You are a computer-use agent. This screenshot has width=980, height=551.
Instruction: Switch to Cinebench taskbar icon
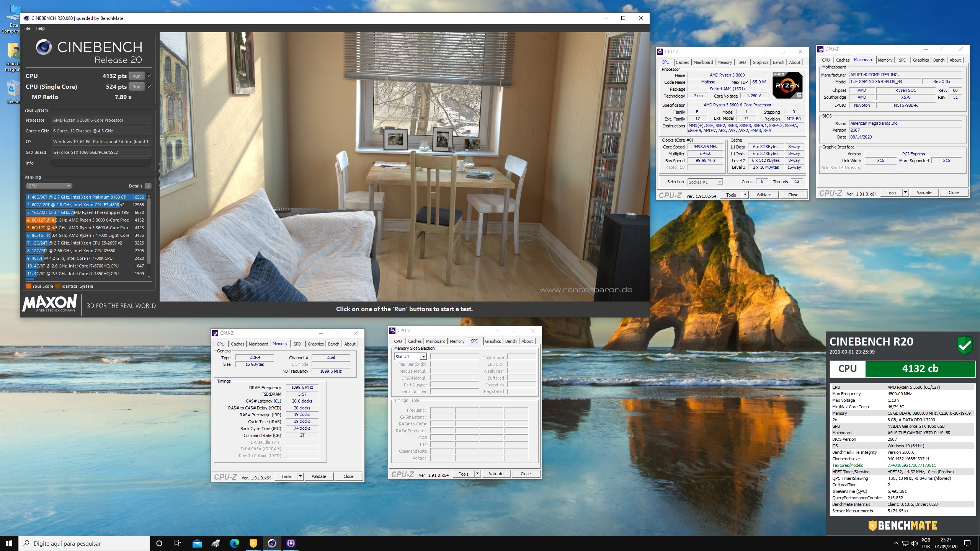[x=272, y=543]
